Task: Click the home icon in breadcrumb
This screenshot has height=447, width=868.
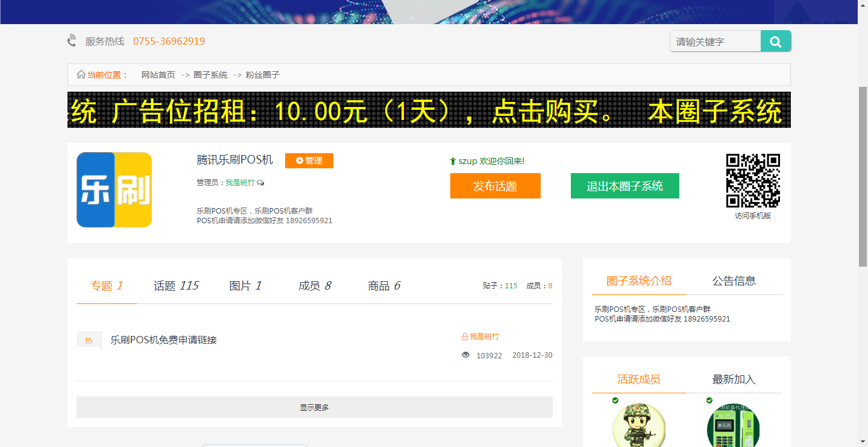Action: pos(81,75)
